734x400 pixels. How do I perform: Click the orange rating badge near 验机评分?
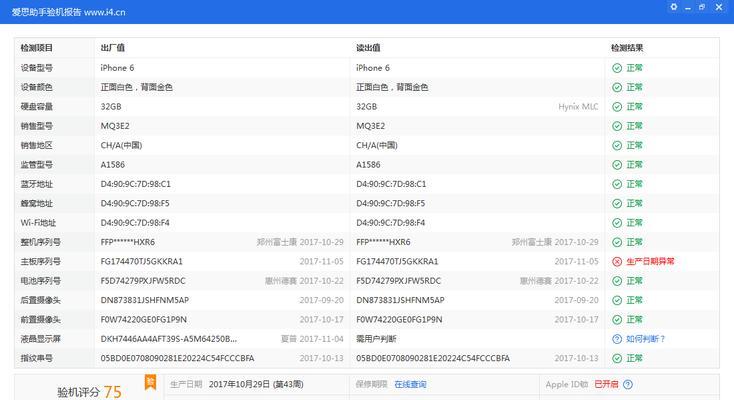click(x=150, y=382)
